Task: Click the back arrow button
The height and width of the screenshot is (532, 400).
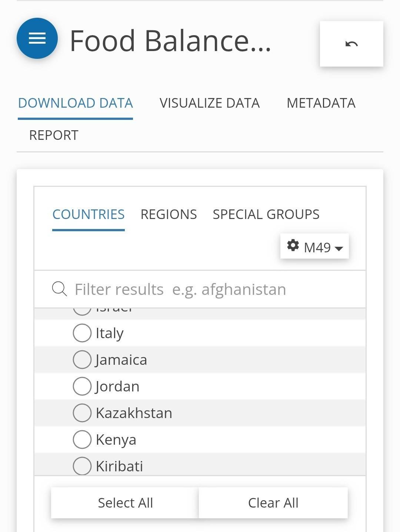Action: [x=351, y=44]
